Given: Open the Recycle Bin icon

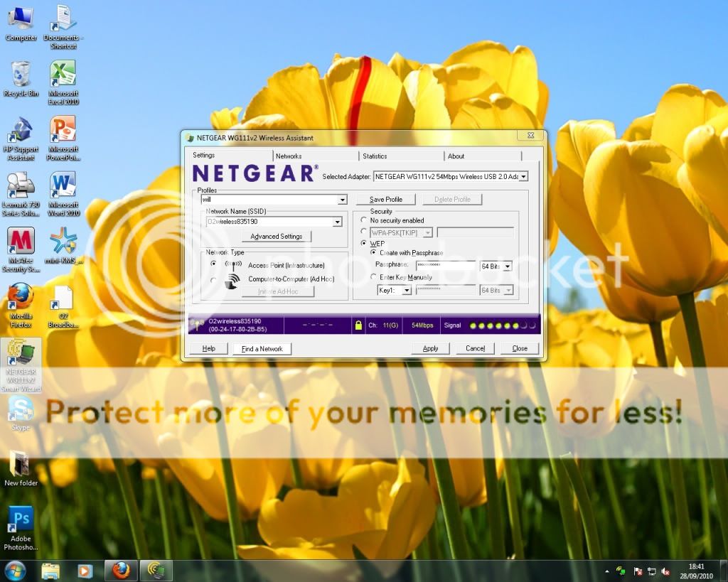Looking at the screenshot, I should click(21, 79).
